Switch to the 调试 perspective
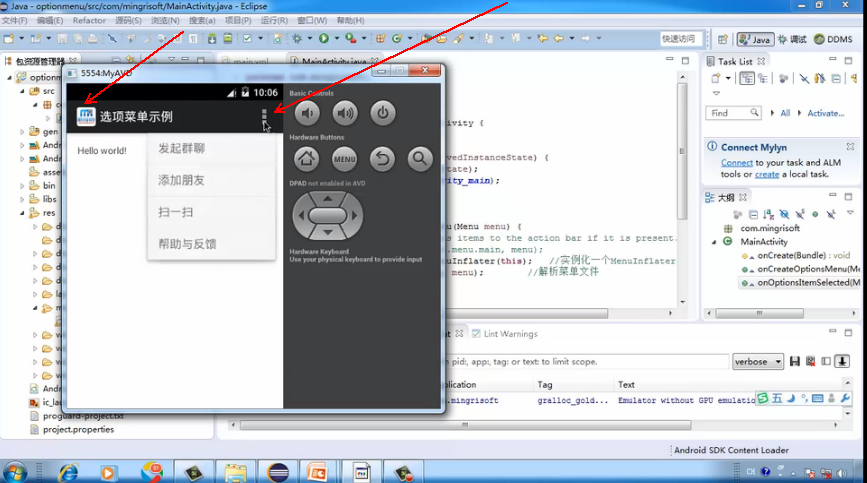This screenshot has height=483, width=867. tap(792, 39)
